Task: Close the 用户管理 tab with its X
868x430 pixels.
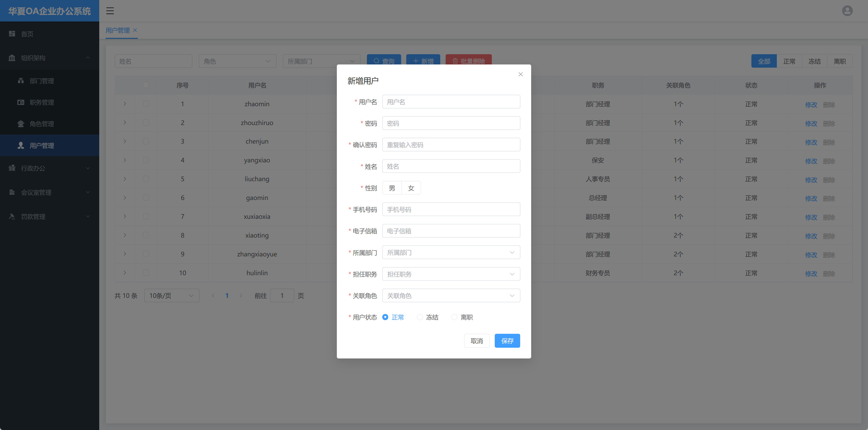Action: click(135, 30)
